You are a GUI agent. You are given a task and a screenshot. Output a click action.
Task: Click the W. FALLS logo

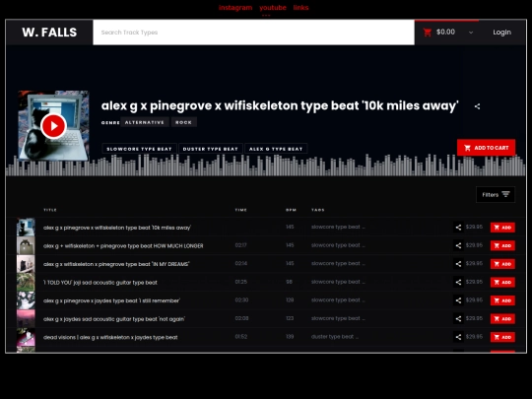pos(49,33)
